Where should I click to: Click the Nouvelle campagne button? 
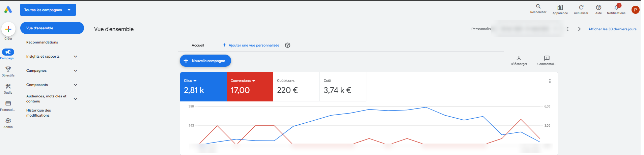(x=205, y=61)
